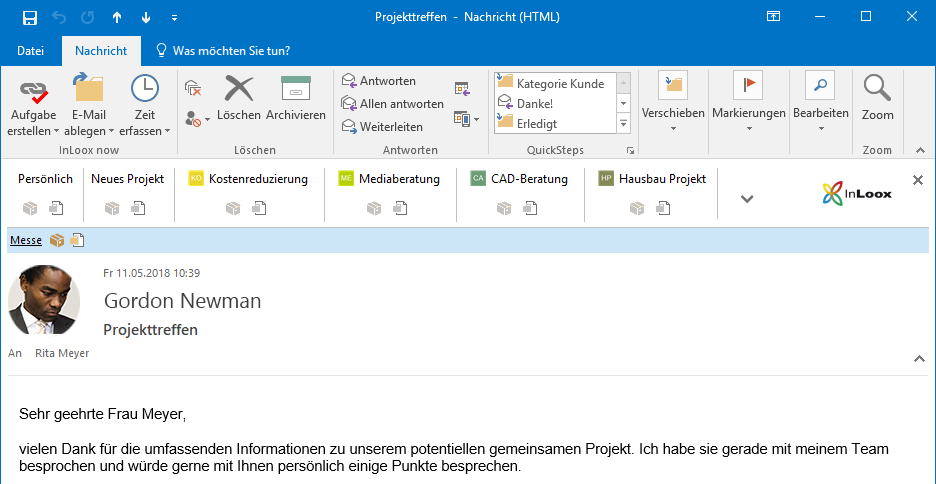Click the Zoom magnifier icon
The height and width of the screenshot is (484, 936).
[x=878, y=88]
